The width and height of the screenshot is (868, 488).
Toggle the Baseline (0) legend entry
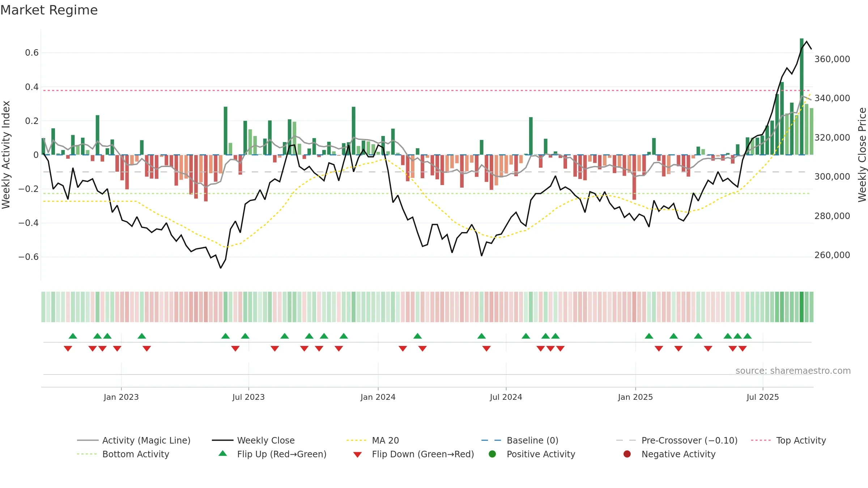pyautogui.click(x=520, y=440)
